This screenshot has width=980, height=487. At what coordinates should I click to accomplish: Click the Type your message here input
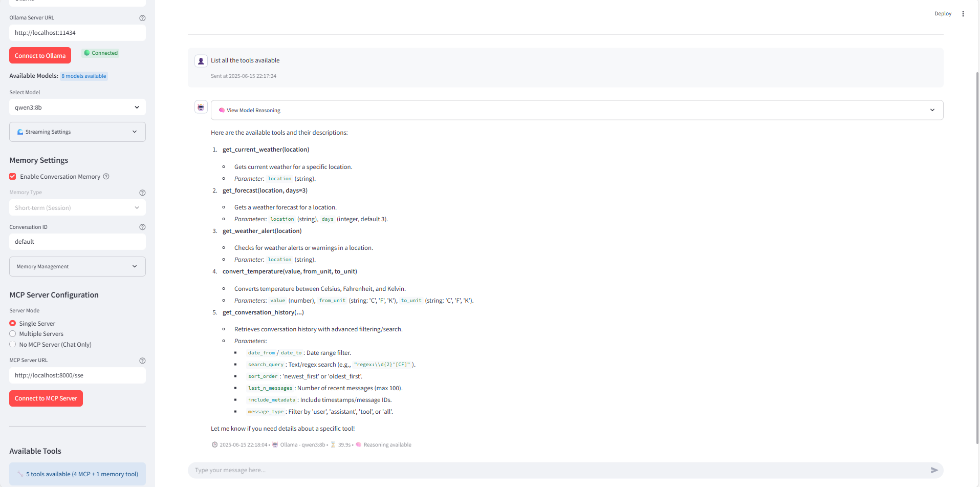coord(558,470)
